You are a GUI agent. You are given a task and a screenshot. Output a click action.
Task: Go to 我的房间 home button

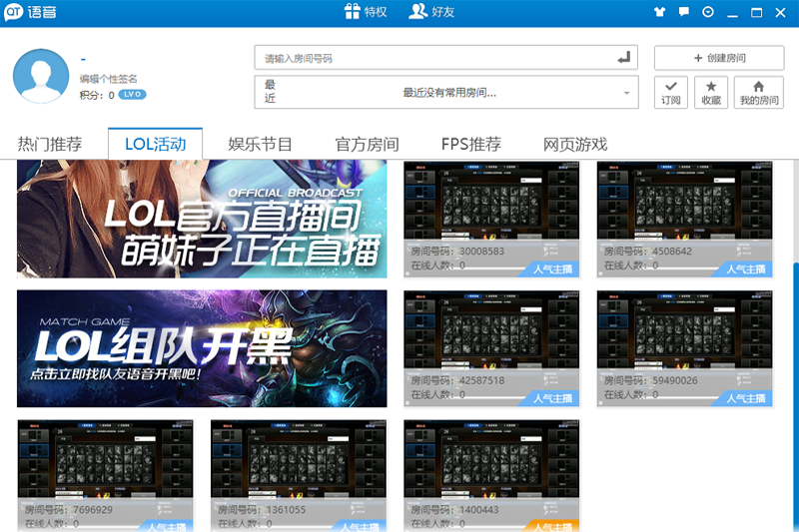point(758,93)
